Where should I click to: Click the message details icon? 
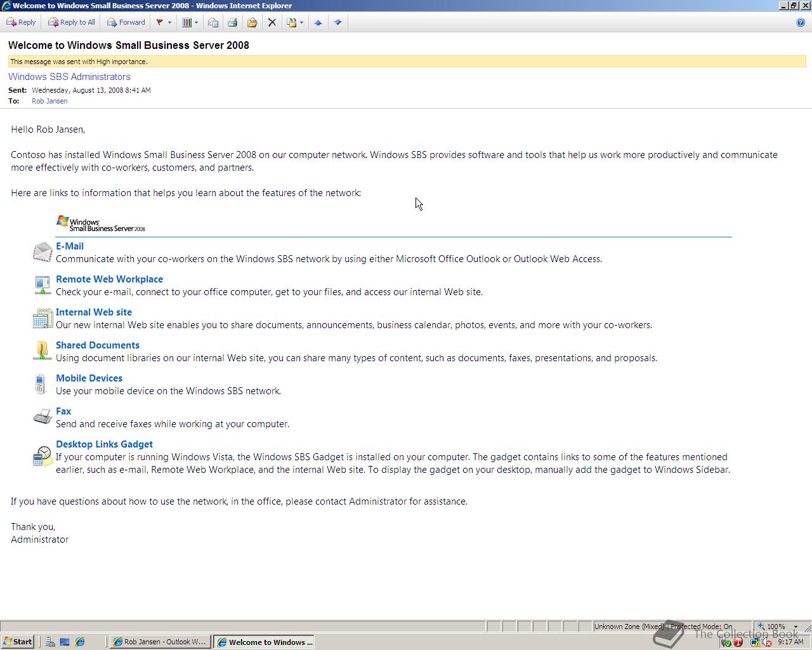click(213, 22)
